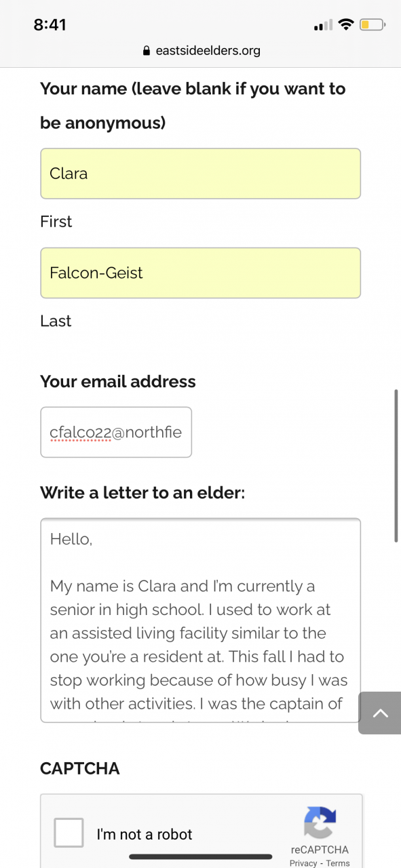Tap the CAPTCHA heading label
The width and height of the screenshot is (401, 868).
tap(80, 768)
